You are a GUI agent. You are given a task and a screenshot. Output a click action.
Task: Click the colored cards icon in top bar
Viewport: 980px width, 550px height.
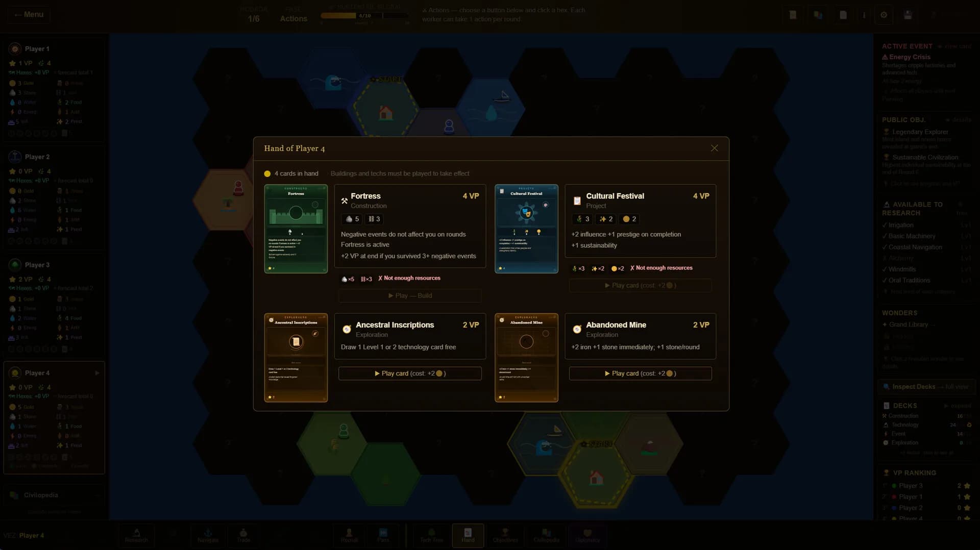(x=818, y=15)
